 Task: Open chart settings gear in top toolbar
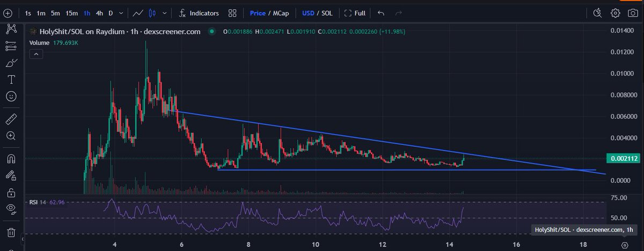(616, 12)
